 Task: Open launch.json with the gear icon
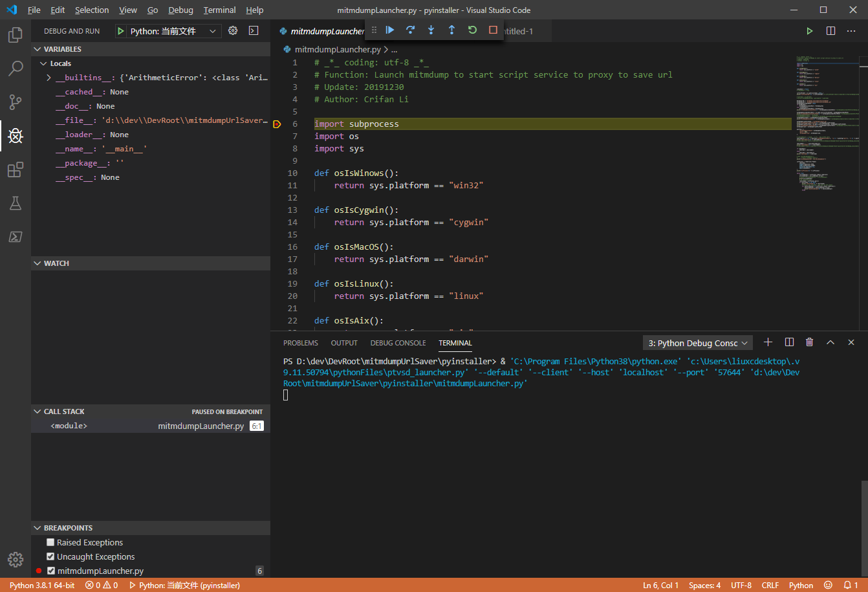click(x=233, y=31)
